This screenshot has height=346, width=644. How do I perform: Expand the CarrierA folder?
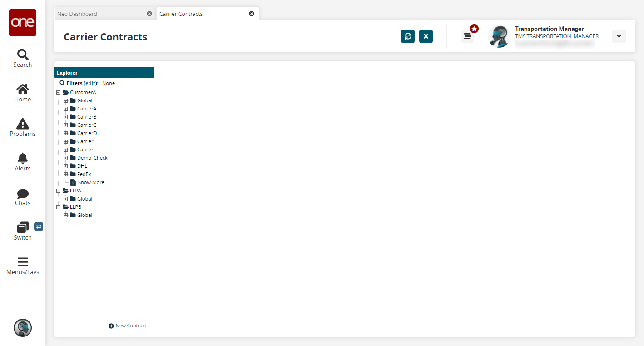[x=65, y=109]
